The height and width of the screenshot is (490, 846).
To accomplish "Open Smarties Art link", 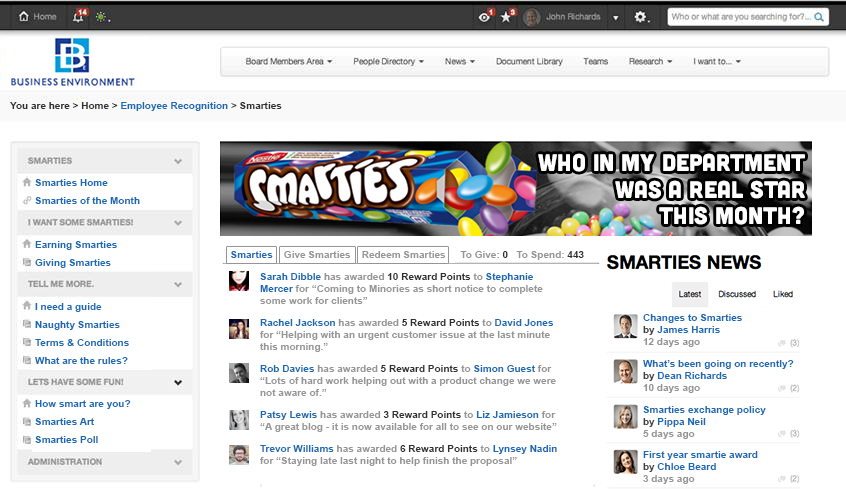I will click(x=65, y=421).
